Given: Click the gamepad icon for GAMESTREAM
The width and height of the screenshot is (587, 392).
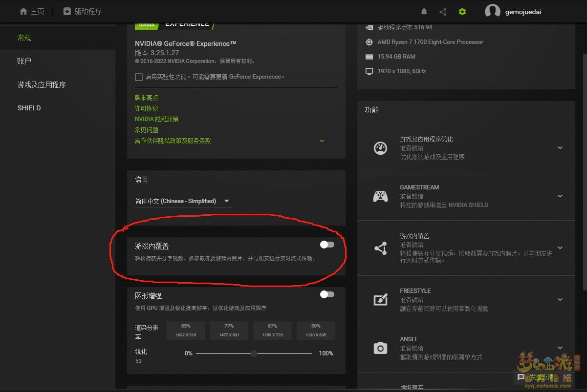Looking at the screenshot, I should pyautogui.click(x=380, y=196).
